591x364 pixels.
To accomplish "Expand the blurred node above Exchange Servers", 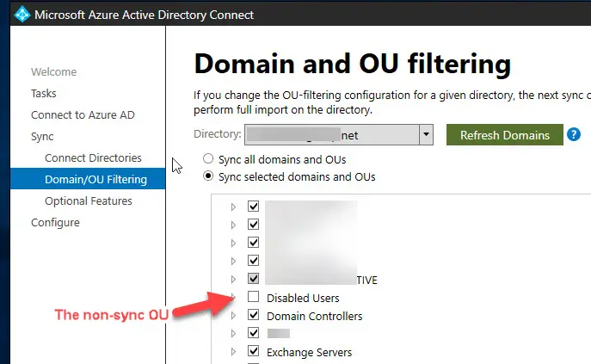I will 233,334.
